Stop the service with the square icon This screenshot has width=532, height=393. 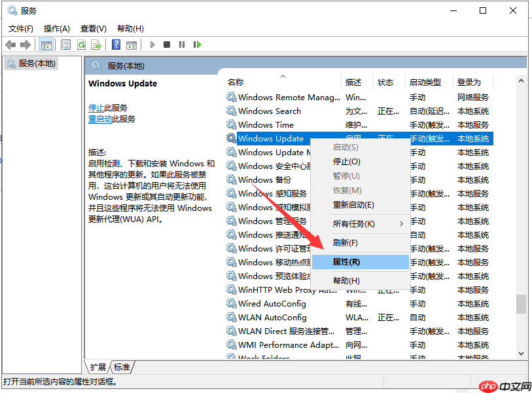point(168,44)
